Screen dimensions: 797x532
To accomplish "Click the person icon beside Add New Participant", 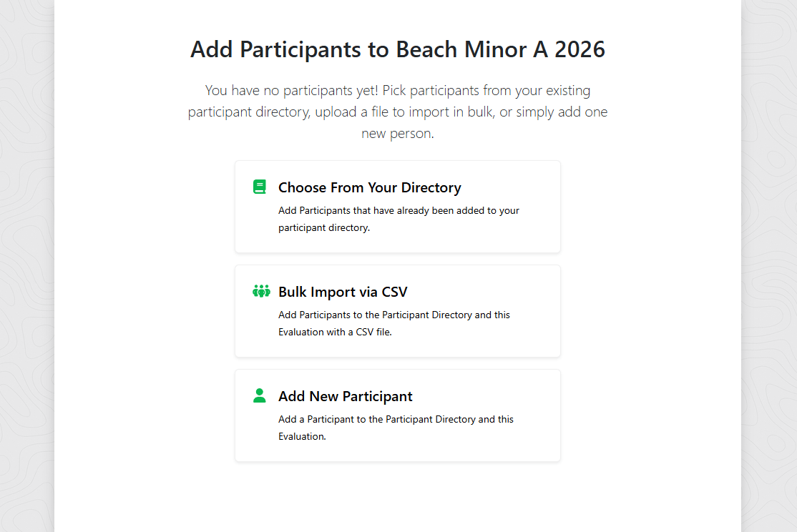I will click(x=259, y=395).
